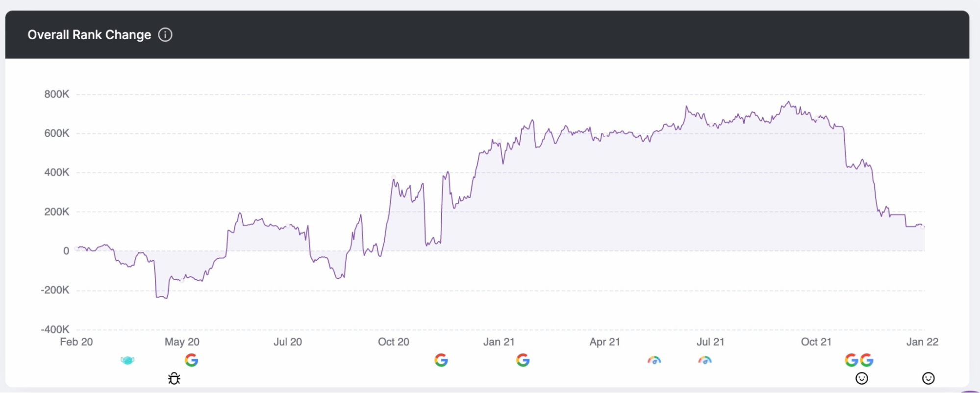The height and width of the screenshot is (393, 980).
Task: Click the 0 y-axis label
Action: pyautogui.click(x=66, y=251)
